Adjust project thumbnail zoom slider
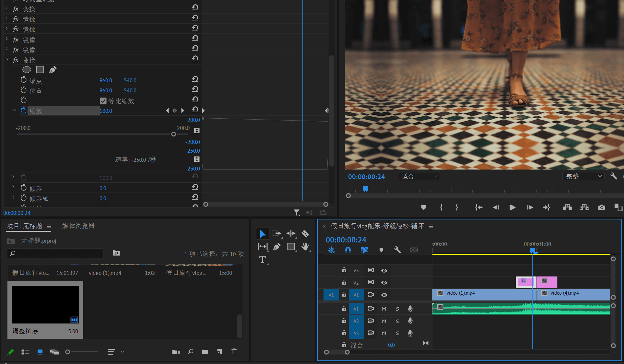Viewport: 624px width, 364px height. [x=67, y=352]
